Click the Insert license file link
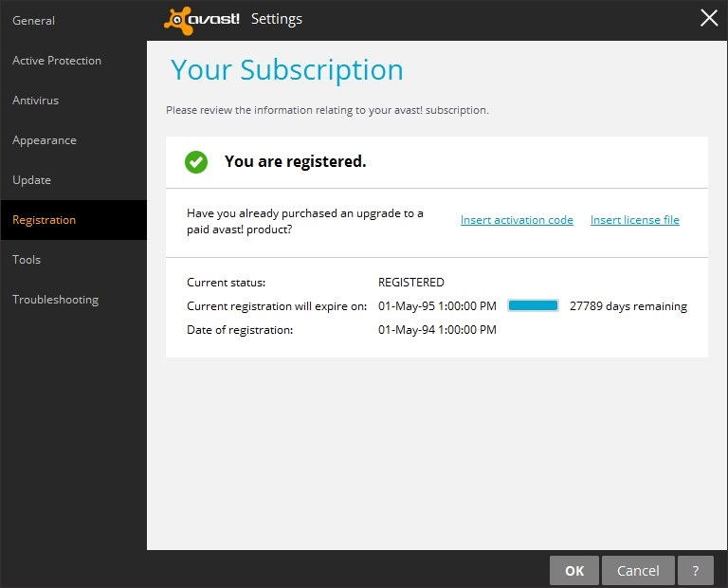 click(634, 220)
